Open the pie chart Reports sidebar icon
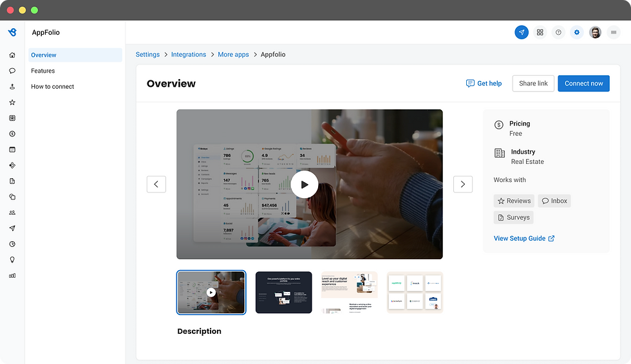 (x=12, y=244)
